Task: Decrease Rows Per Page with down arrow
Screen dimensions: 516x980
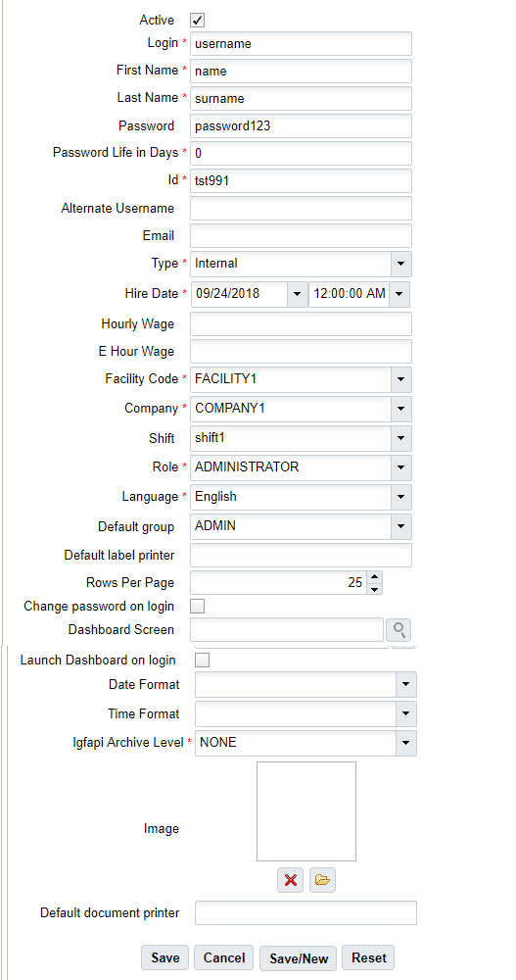Action: coord(374,588)
